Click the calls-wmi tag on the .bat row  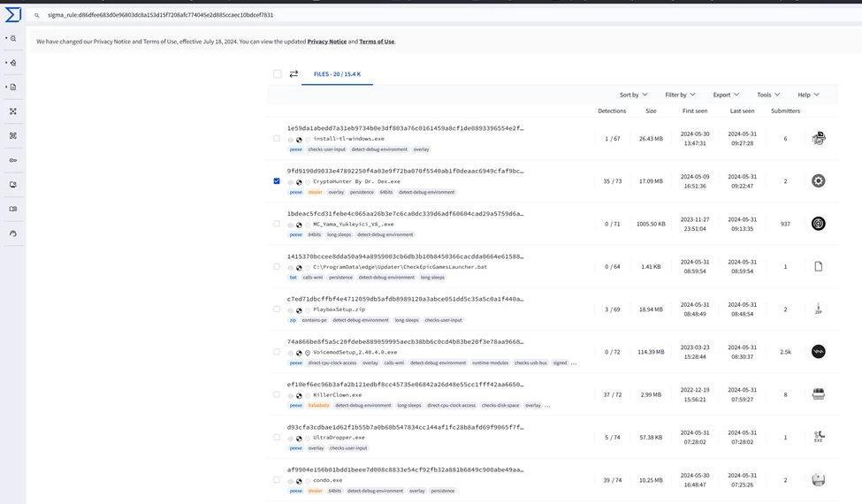(x=312, y=278)
